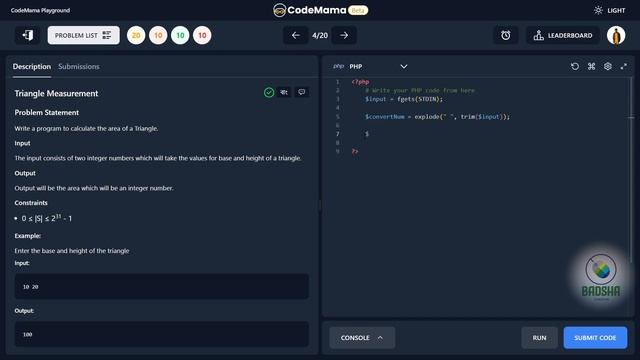Place cursor on line 7 with $
The height and width of the screenshot is (360, 640).
tap(367, 134)
